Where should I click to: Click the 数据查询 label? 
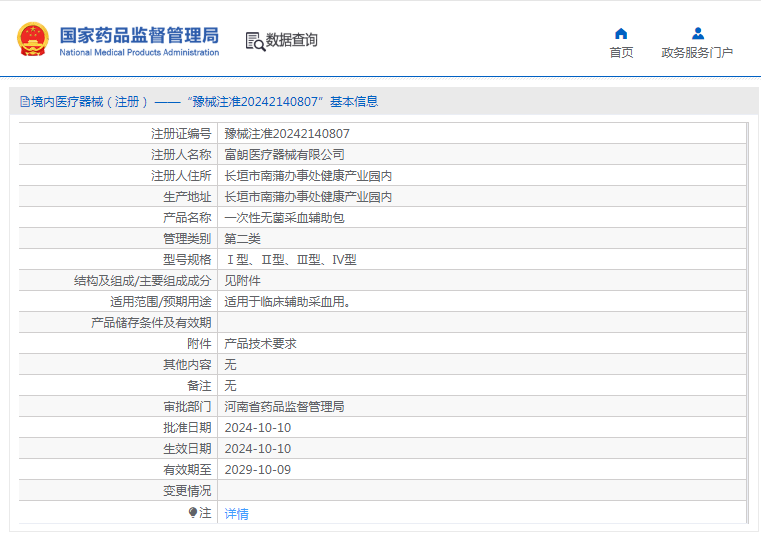291,40
